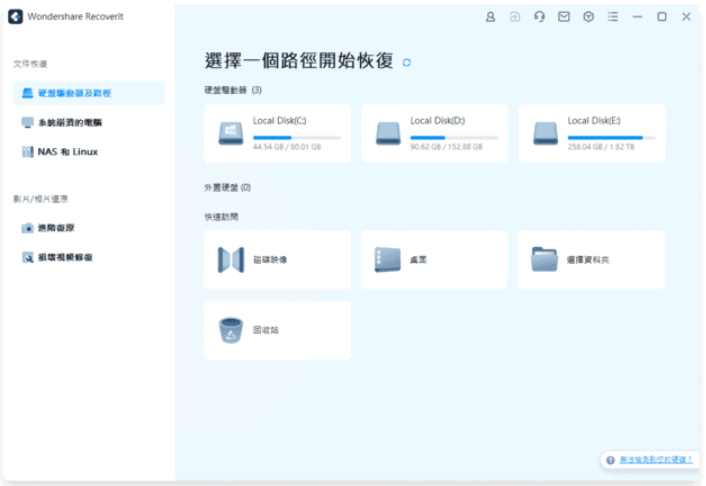
Task: Click the camera icon in the sidebar
Action: (x=27, y=228)
